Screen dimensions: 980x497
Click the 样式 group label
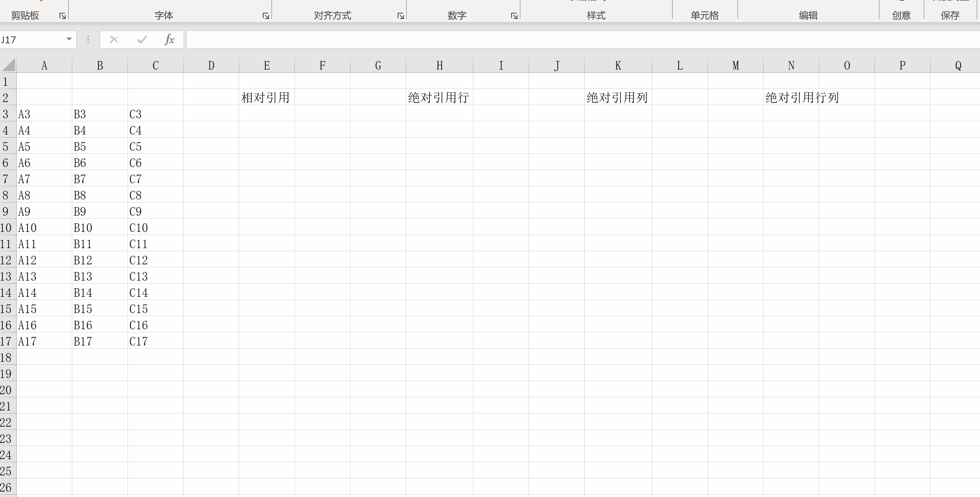click(596, 15)
